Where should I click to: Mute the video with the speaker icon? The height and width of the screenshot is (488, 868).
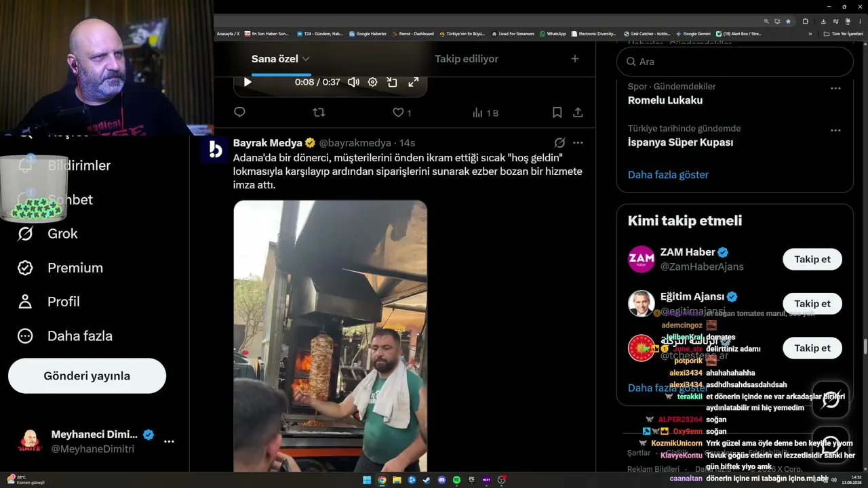353,82
